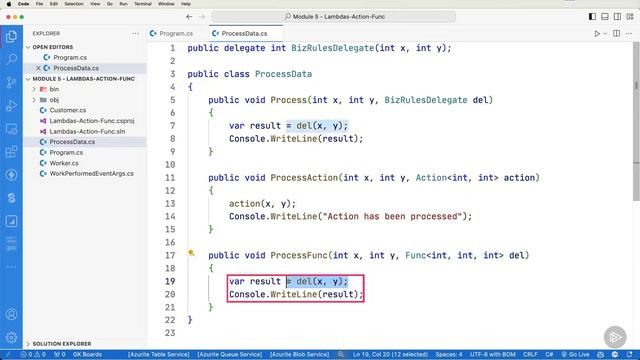Split the editor to the right
Viewport: 640px width, 360px height.
coord(617,33)
